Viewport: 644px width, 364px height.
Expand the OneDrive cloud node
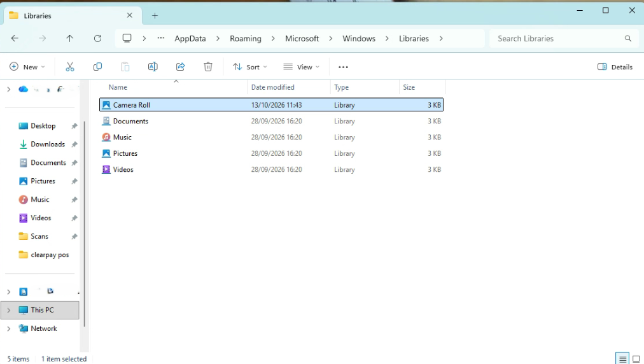coord(9,89)
